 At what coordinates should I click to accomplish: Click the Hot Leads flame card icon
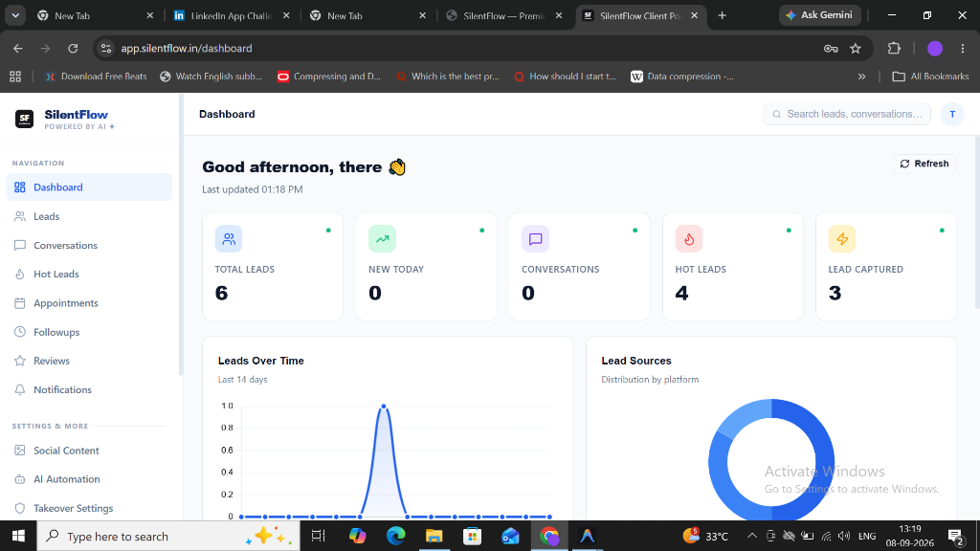coord(689,238)
